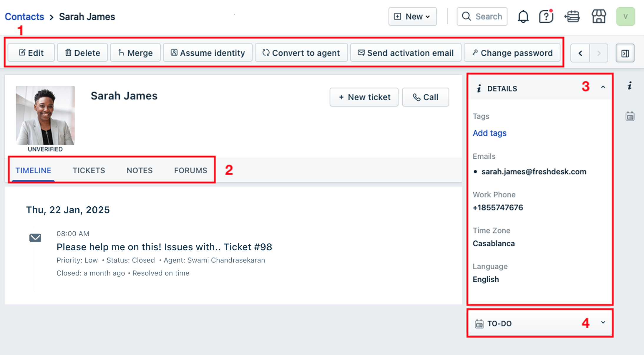Click into the Search field
644x355 pixels.
click(x=482, y=16)
